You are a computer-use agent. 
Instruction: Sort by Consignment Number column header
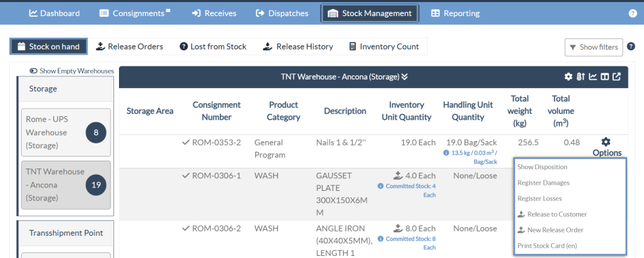point(216,110)
